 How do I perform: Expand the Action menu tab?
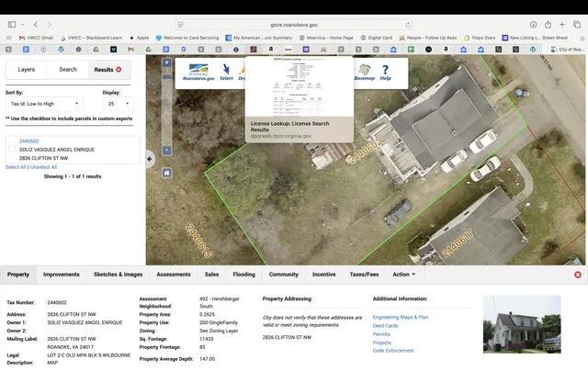403,274
